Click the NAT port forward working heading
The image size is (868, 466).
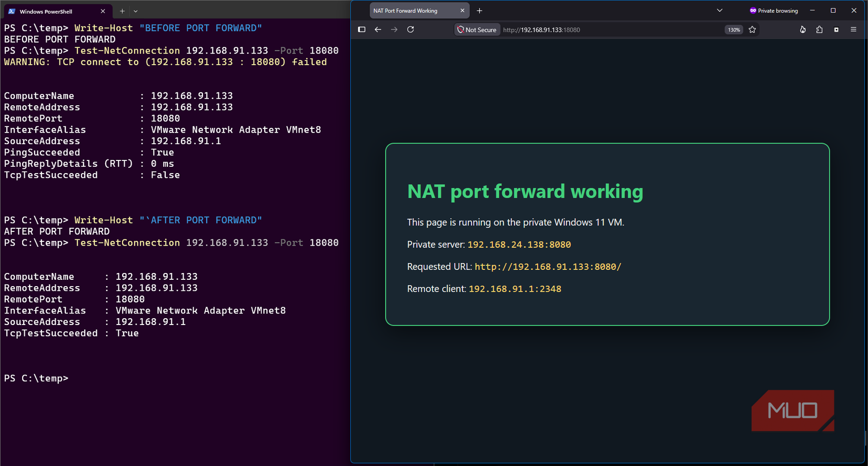pos(525,191)
